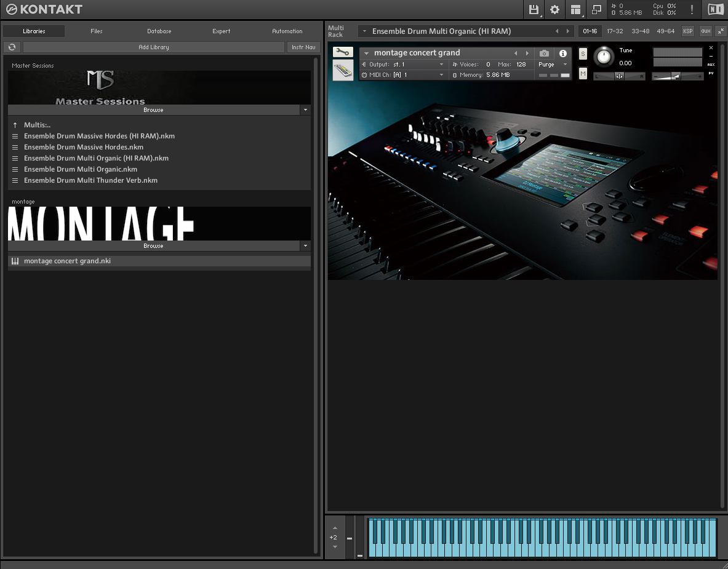
Task: Shift keyboard octave up arrow
Action: click(335, 528)
